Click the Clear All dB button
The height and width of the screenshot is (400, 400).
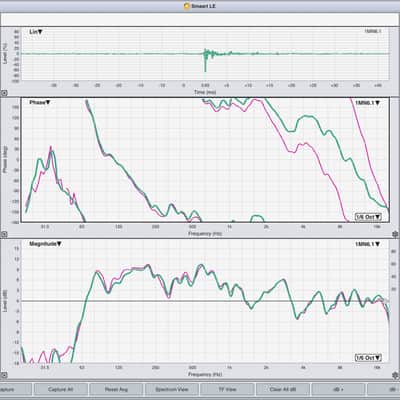pyautogui.click(x=283, y=389)
